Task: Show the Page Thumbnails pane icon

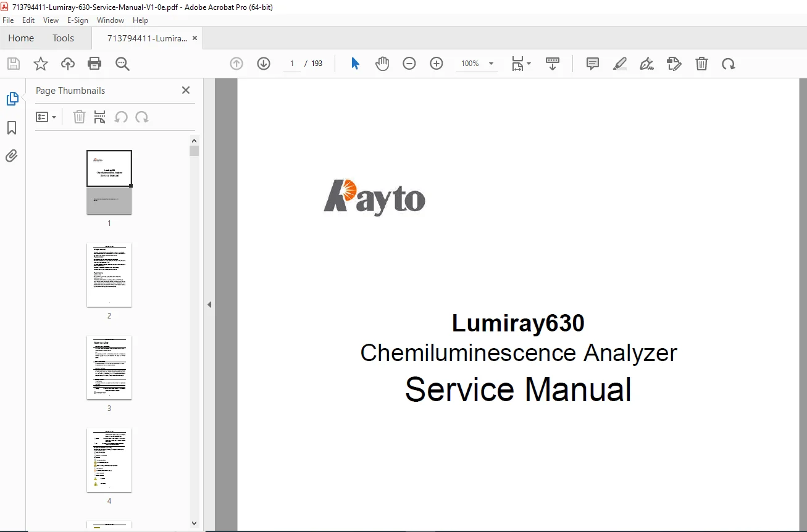Action: coord(12,99)
